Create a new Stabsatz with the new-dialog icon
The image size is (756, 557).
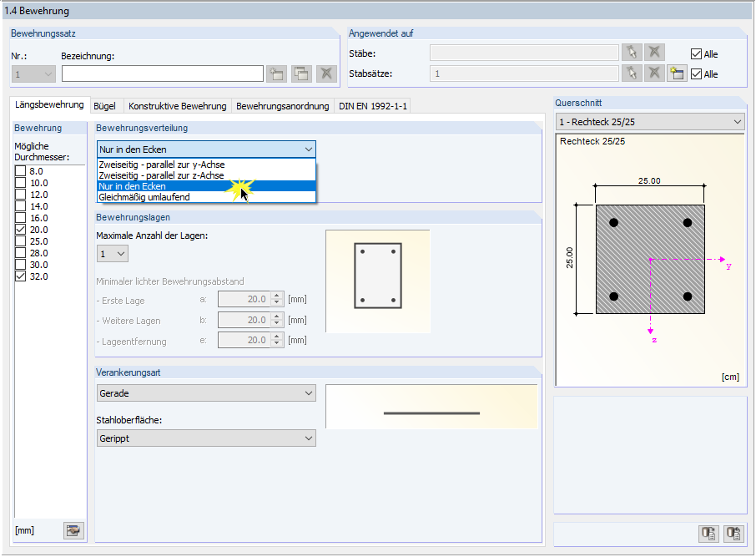(678, 73)
